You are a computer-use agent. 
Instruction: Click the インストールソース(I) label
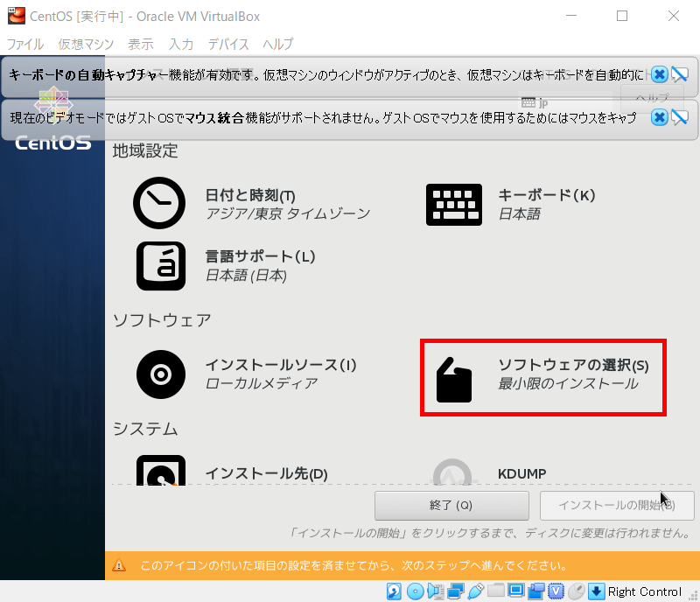click(x=281, y=365)
